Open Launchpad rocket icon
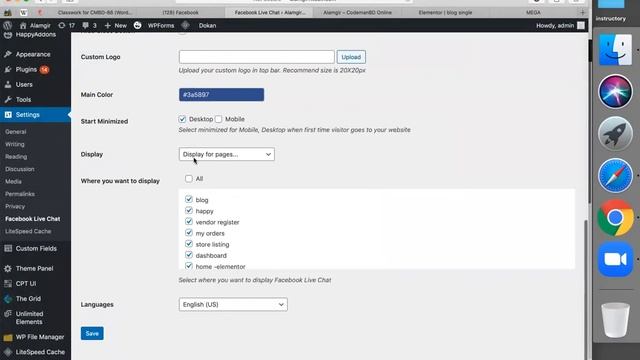640x360 pixels. [615, 133]
